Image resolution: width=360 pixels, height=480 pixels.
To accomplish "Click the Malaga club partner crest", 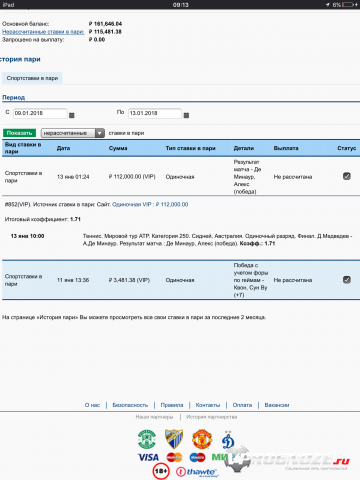I will point(174,439).
